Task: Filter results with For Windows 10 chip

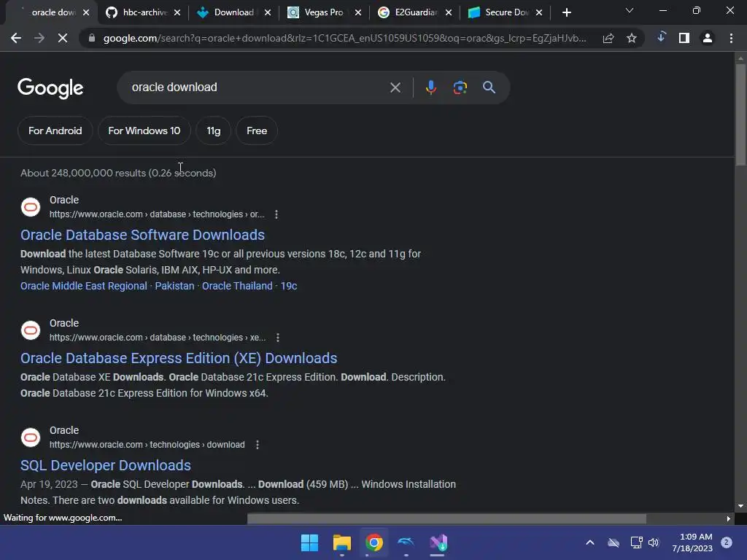Action: click(144, 131)
